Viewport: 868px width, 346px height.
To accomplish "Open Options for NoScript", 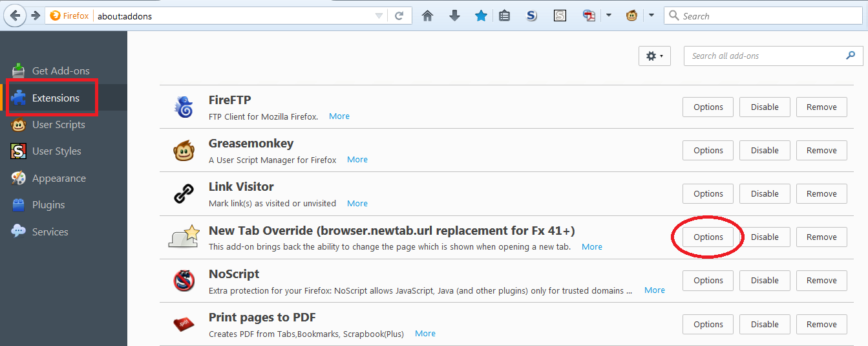I will click(708, 281).
